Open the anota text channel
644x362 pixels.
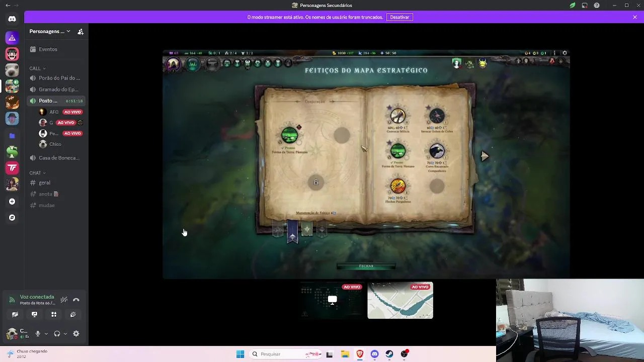coord(55,194)
